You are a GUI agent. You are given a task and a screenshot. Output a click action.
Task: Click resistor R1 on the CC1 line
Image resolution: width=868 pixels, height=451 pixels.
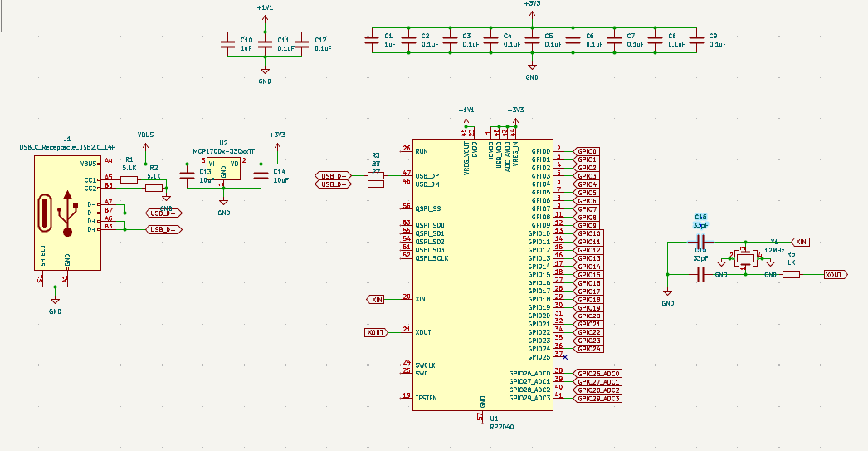pos(129,179)
